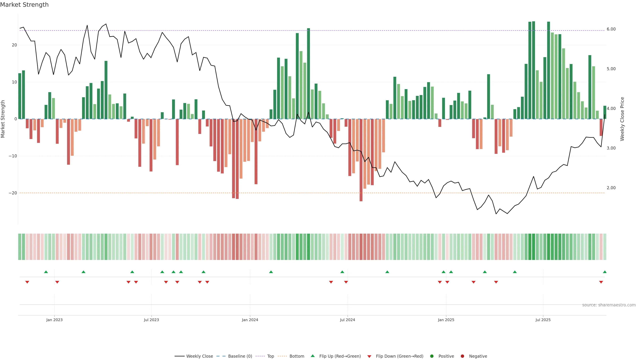Viewport: 644px width, 362px height.
Task: Click the −20 left axis tick label
Action: point(13,193)
